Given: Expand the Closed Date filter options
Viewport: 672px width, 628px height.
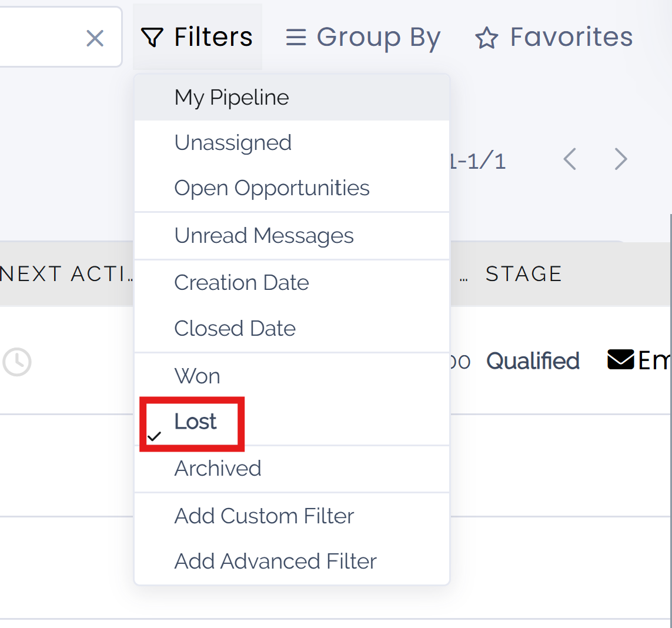Looking at the screenshot, I should pos(235,328).
